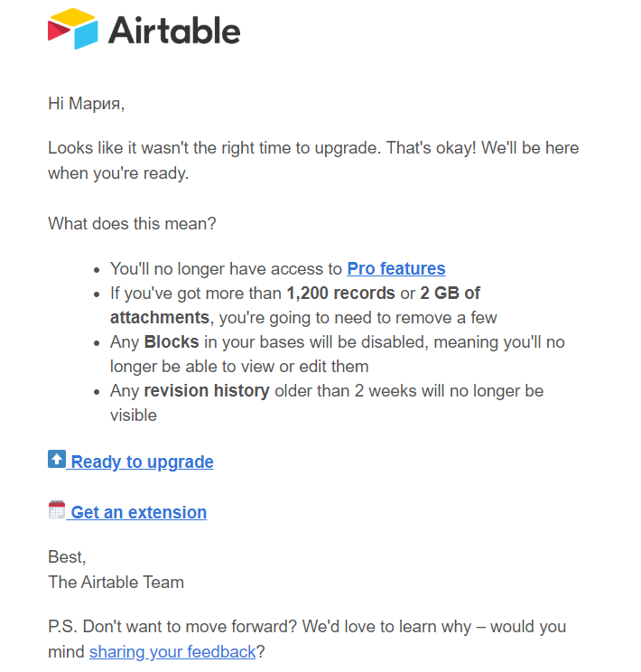Screen dimensions: 641x672
Task: Follow the Ready to upgrade link
Action: tap(143, 462)
